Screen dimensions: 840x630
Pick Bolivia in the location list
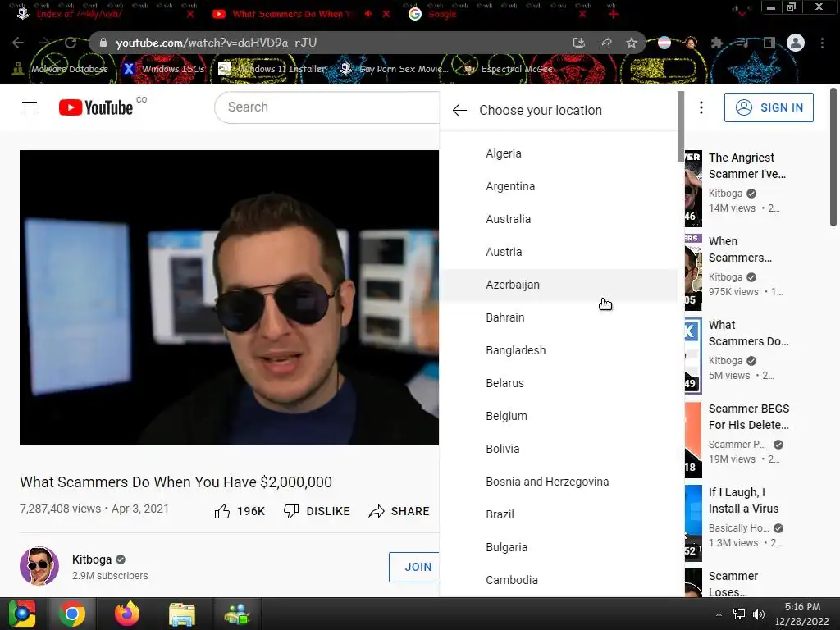(558, 449)
